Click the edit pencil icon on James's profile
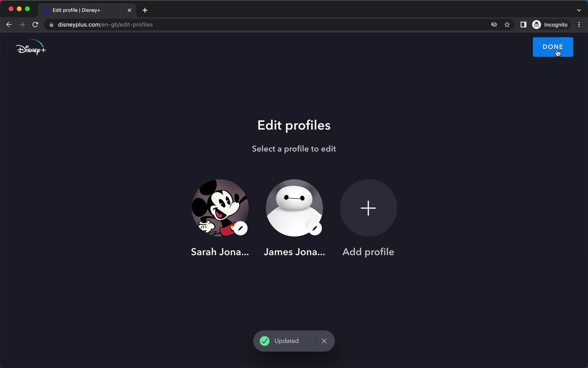 pos(315,229)
